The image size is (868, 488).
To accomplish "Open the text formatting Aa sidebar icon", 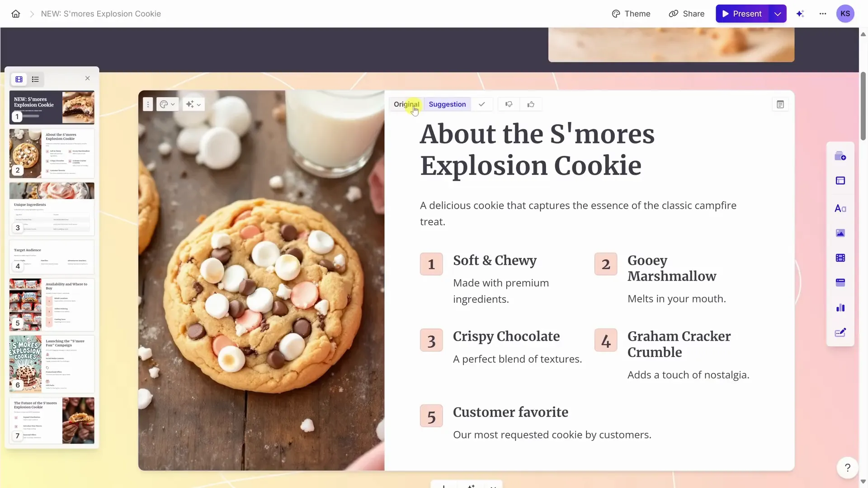I will tap(840, 208).
